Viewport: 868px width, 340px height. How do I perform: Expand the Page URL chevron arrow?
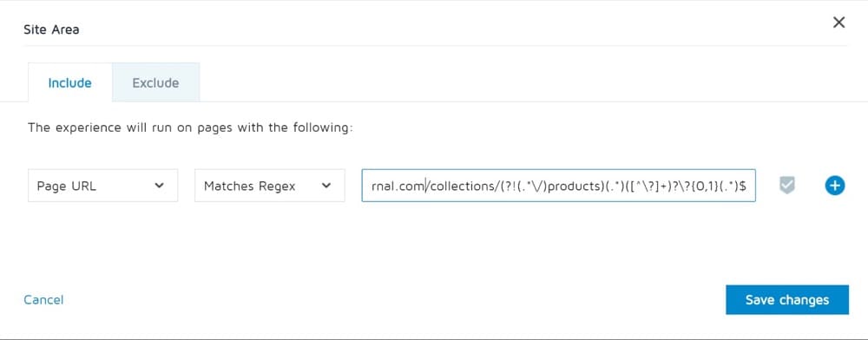(x=159, y=186)
